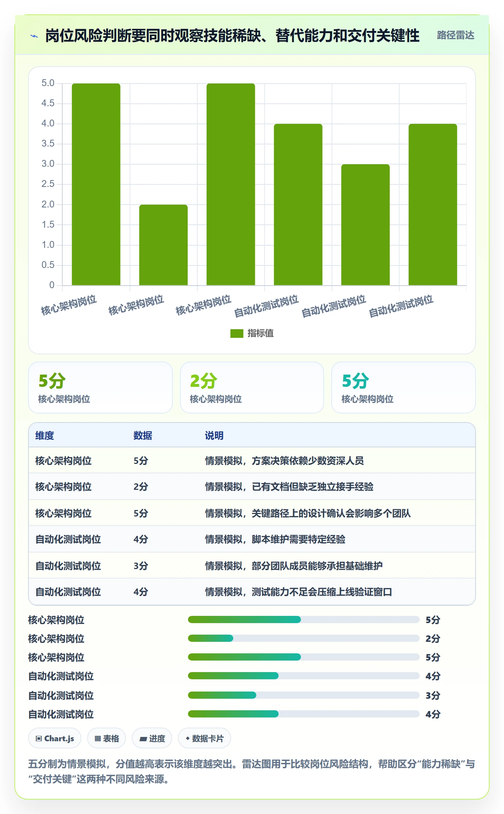The height and width of the screenshot is (814, 504).
Task: Click the footnote starting 五分制为情景模拟
Action: click(x=251, y=771)
